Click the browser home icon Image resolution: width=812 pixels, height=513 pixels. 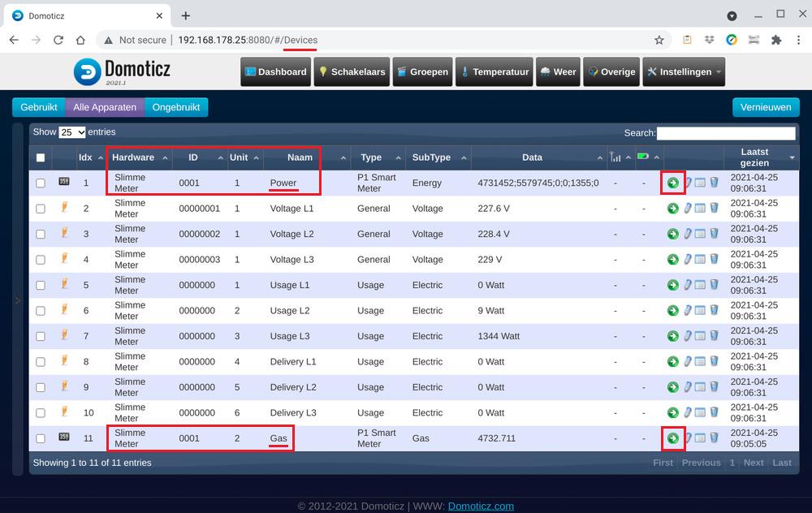[80, 40]
